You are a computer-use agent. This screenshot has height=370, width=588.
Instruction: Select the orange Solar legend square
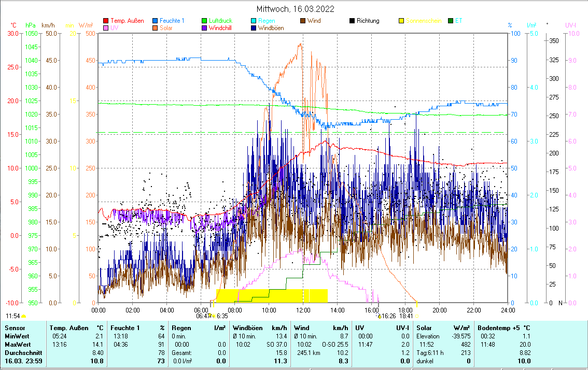click(155, 28)
